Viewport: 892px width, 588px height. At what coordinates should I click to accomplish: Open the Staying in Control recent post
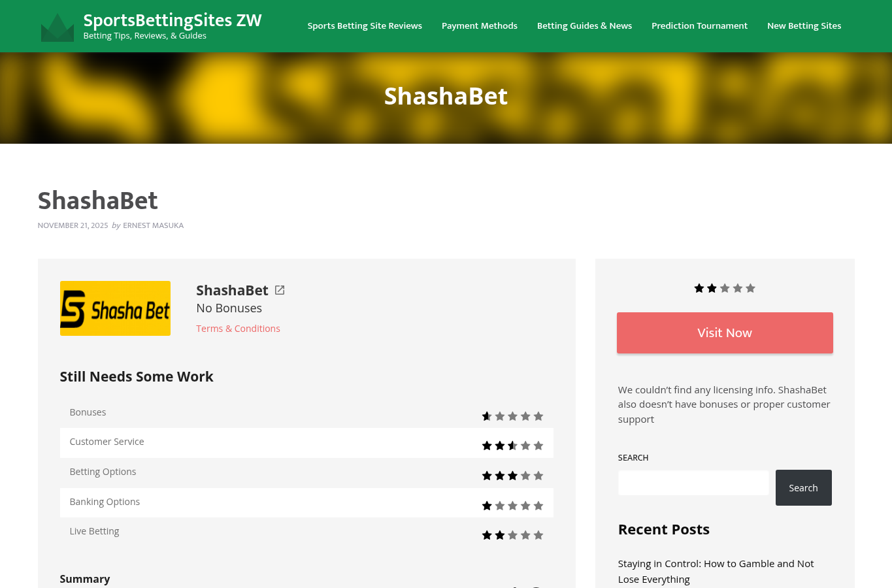click(716, 571)
